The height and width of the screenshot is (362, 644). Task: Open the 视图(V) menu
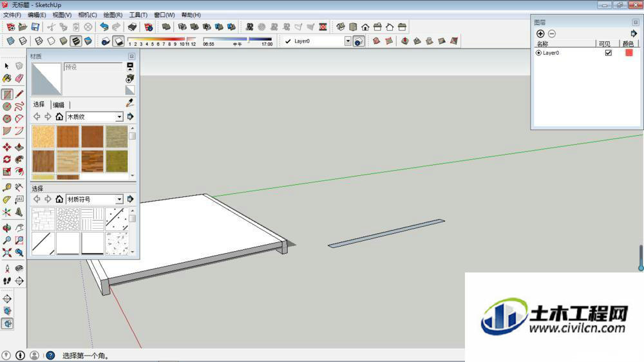(62, 15)
